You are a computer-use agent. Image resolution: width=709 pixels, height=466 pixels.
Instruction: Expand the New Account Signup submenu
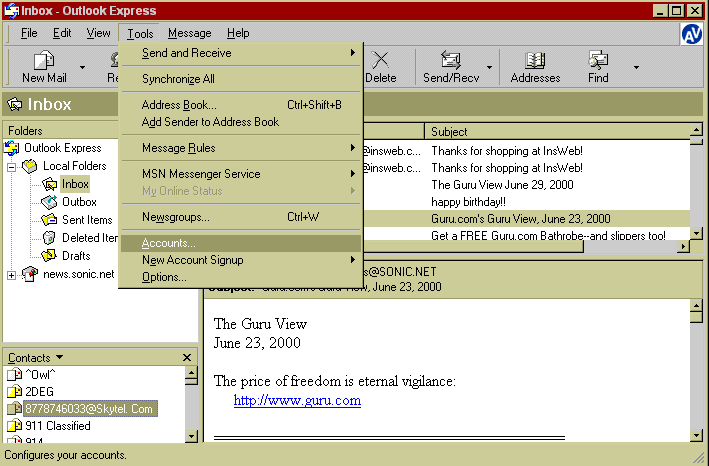click(241, 260)
